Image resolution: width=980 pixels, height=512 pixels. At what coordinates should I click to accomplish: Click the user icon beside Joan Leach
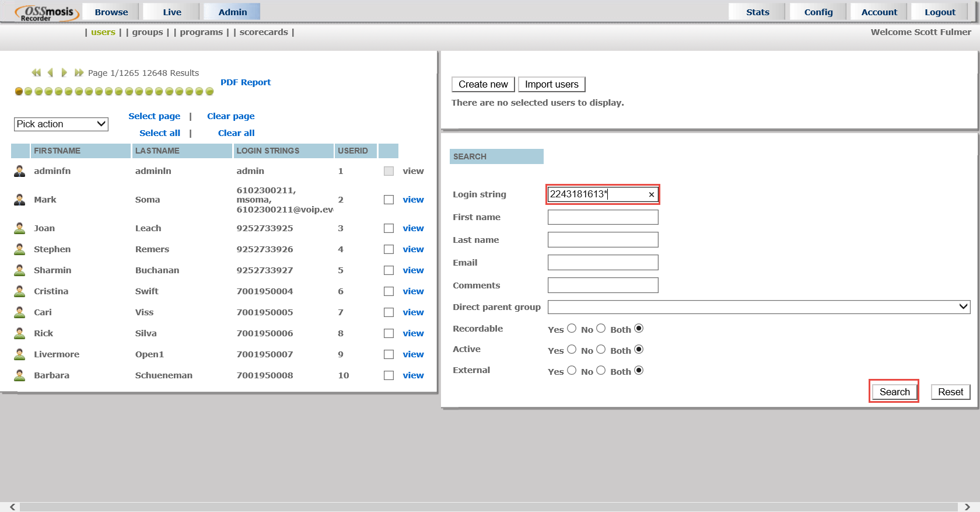(20, 228)
